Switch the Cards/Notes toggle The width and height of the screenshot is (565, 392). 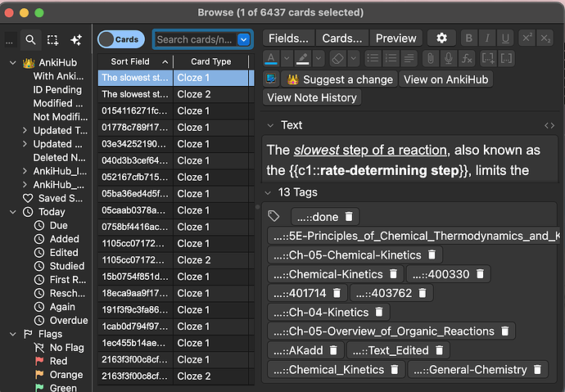coord(121,39)
